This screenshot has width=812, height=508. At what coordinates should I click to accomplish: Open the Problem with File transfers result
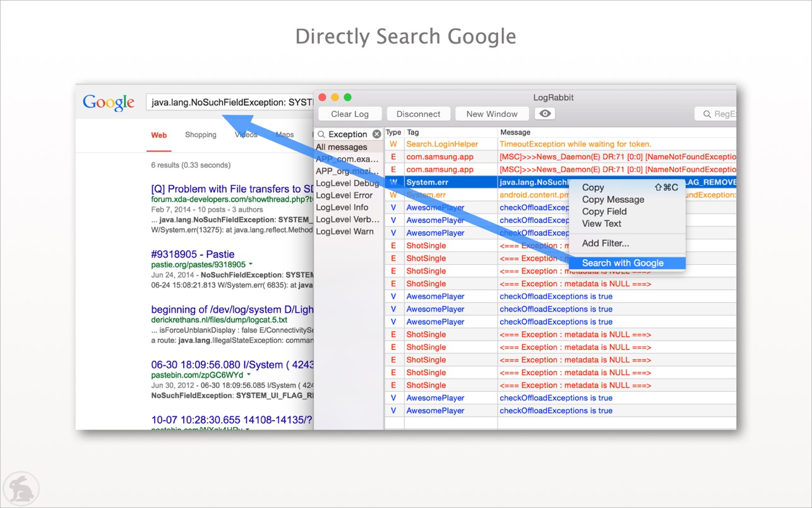(x=232, y=189)
